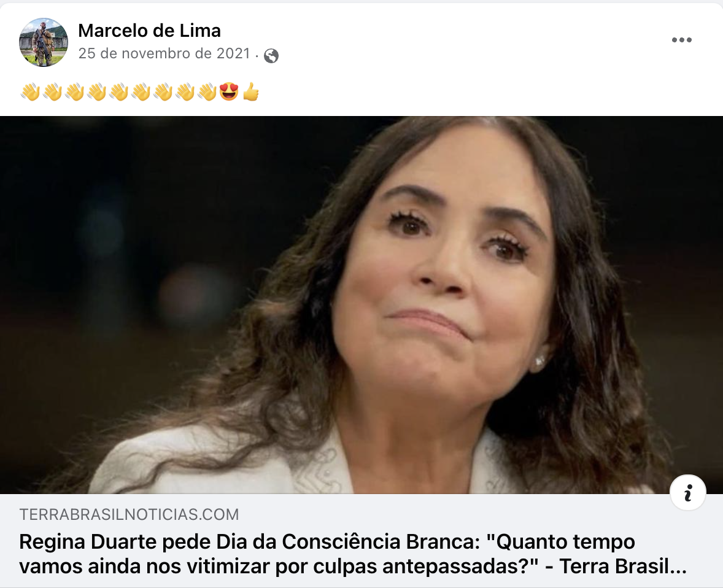The image size is (723, 588).
Task: Click the Marcelo de Lima author name
Action: (x=149, y=31)
